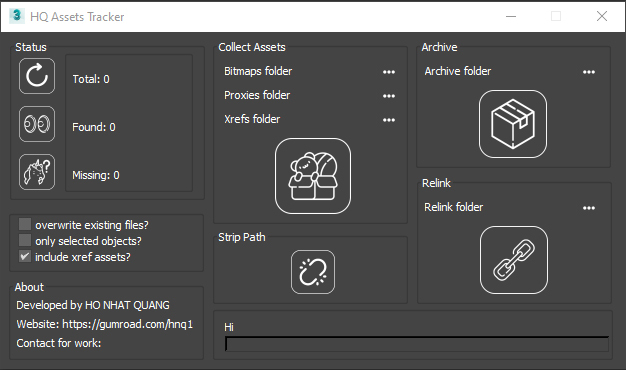Click the 3ds Max app icon in title bar

[x=17, y=16]
